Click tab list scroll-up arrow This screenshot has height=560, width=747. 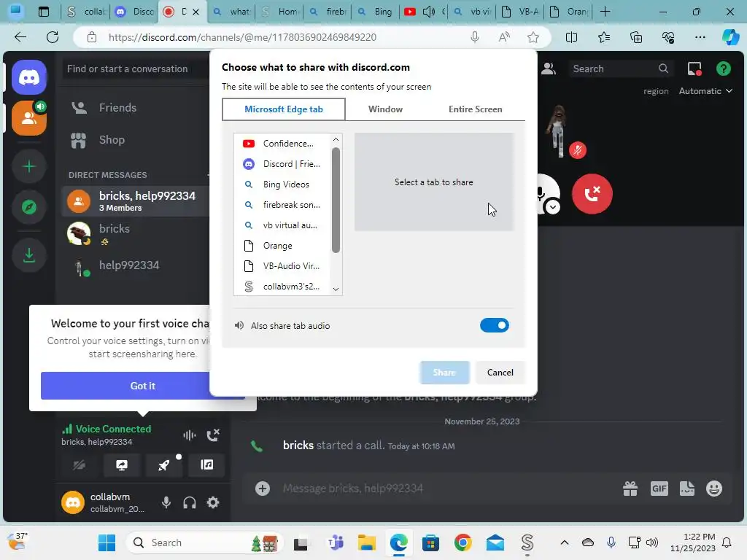click(336, 139)
